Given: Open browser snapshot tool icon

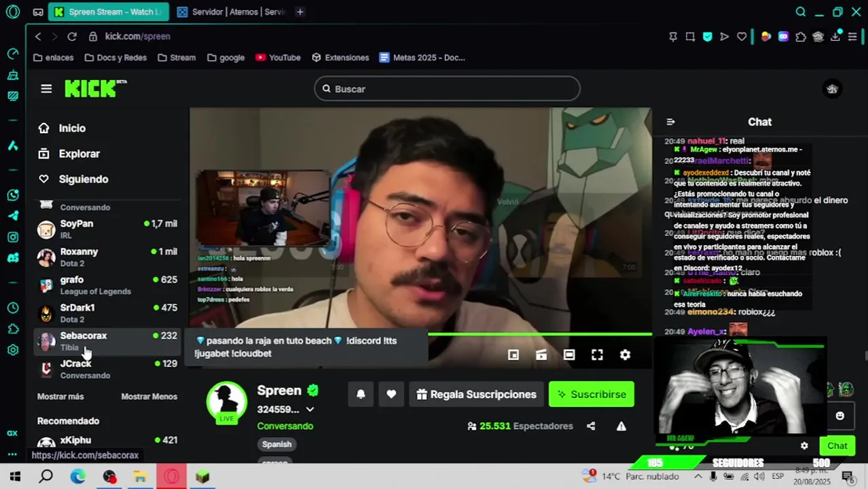Looking at the screenshot, I should pos(690,37).
